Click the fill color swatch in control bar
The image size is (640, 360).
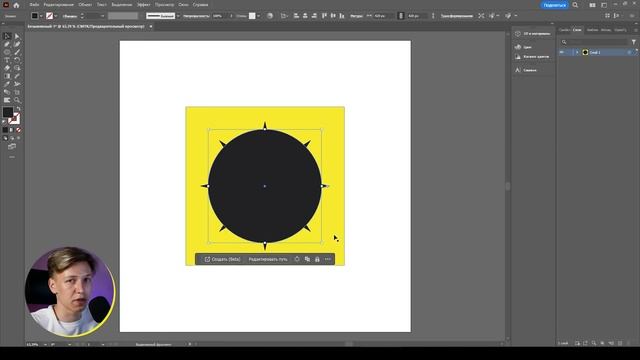[35, 16]
